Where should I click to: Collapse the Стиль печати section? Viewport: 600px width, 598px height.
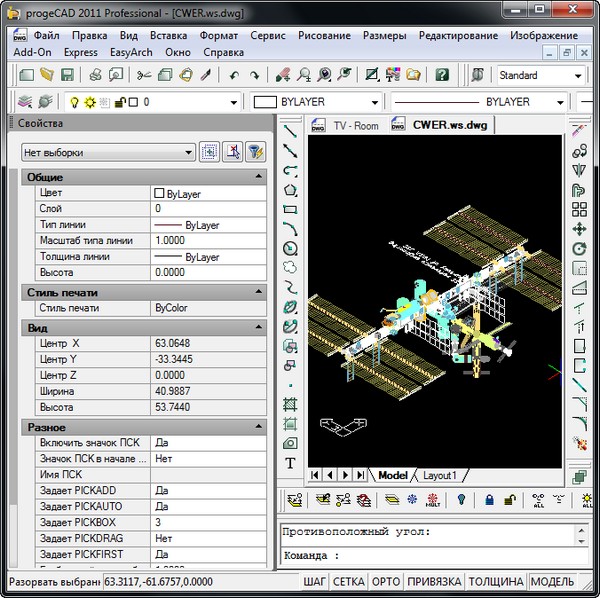[259, 292]
